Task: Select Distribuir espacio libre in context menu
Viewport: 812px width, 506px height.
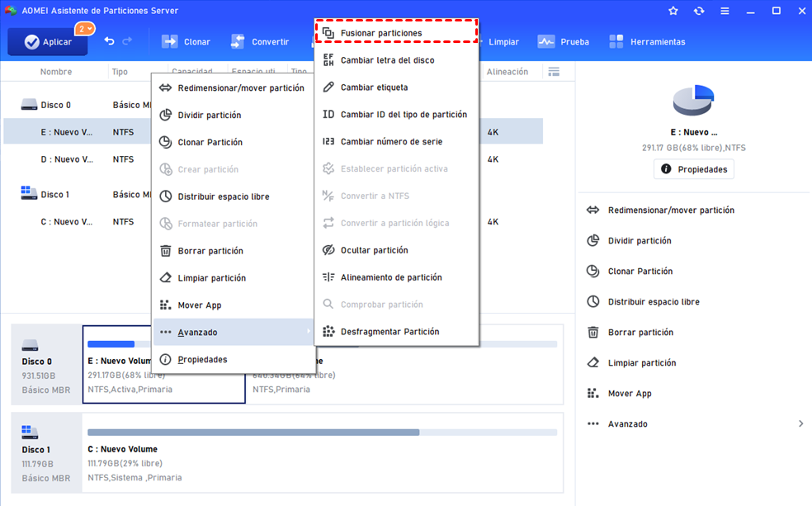Action: pos(233,196)
